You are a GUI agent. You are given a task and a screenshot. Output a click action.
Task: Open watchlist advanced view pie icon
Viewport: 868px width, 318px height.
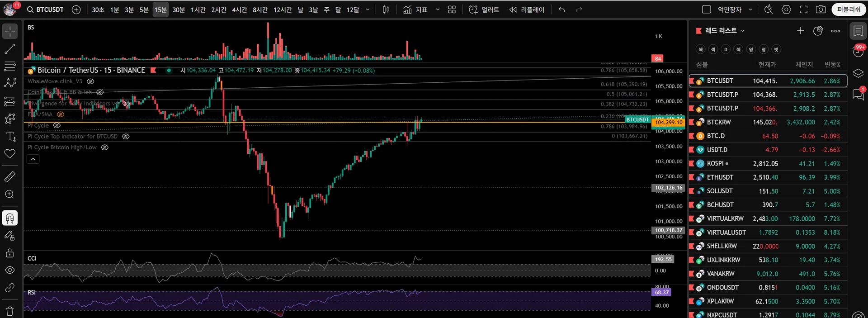tap(818, 31)
